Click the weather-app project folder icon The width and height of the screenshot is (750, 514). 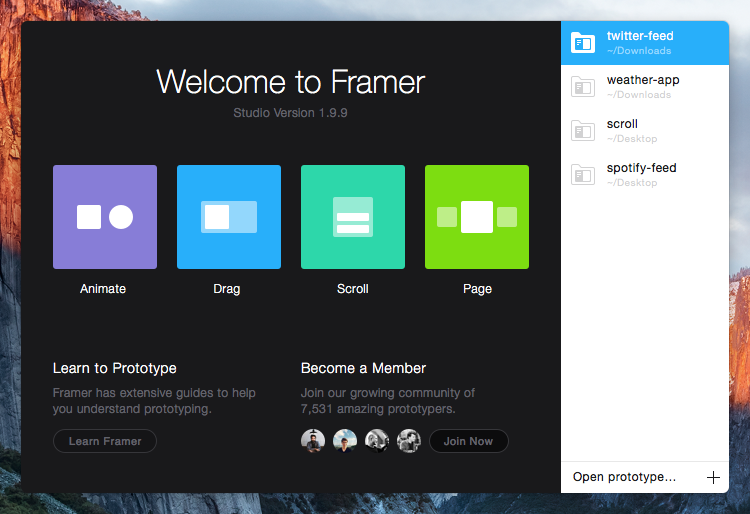[582, 87]
